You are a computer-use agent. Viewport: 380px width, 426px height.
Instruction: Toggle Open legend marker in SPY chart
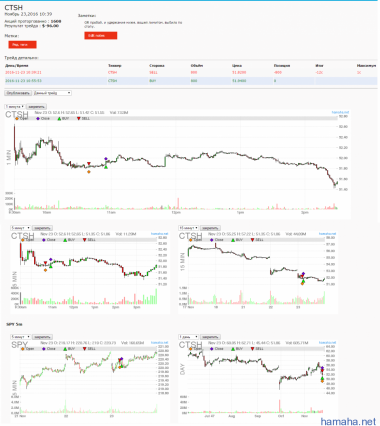[28, 349]
